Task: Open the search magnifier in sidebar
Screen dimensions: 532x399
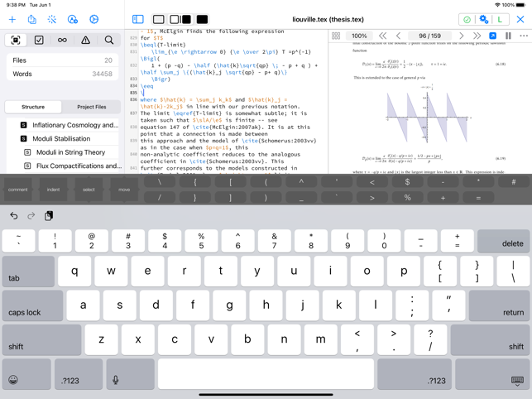Action: coord(108,40)
